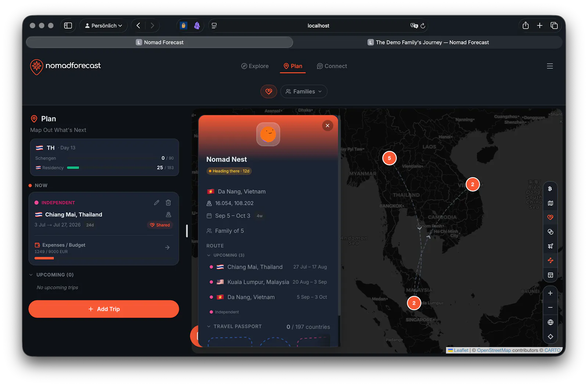Viewport: 588px width, 386px height.
Task: Toggle the calendar panel map icon
Action: 550,275
